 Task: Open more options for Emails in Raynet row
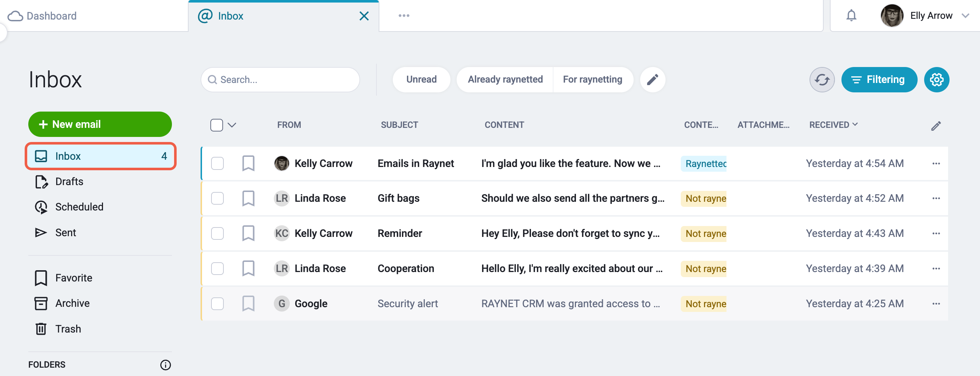(936, 164)
